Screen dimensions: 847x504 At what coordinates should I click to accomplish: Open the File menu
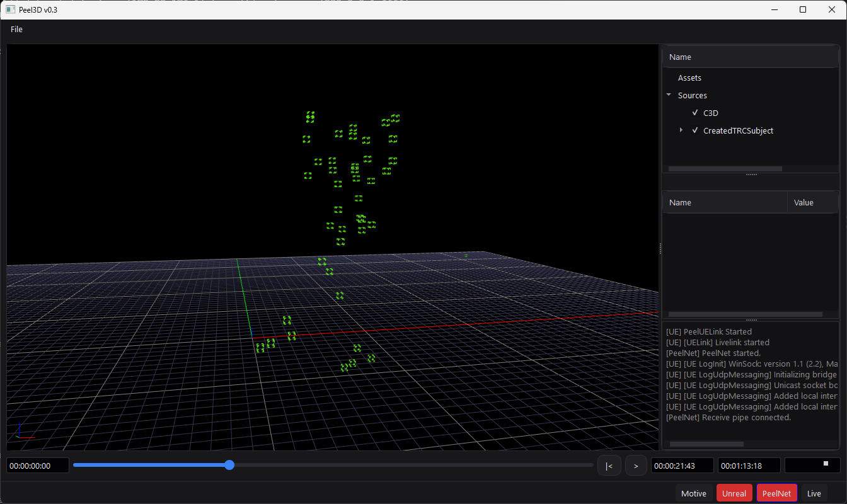pos(16,30)
